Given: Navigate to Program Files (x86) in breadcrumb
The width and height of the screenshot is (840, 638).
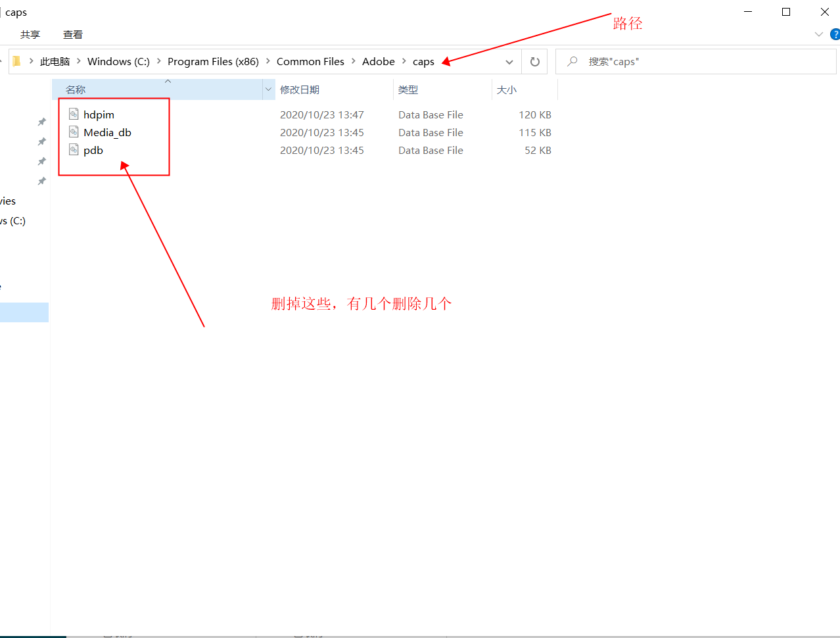Looking at the screenshot, I should 213,61.
